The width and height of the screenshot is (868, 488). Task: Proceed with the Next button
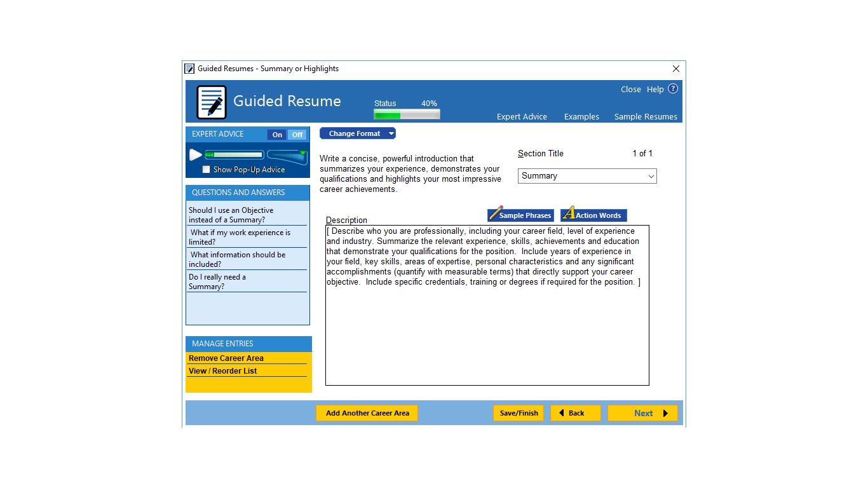pos(642,413)
